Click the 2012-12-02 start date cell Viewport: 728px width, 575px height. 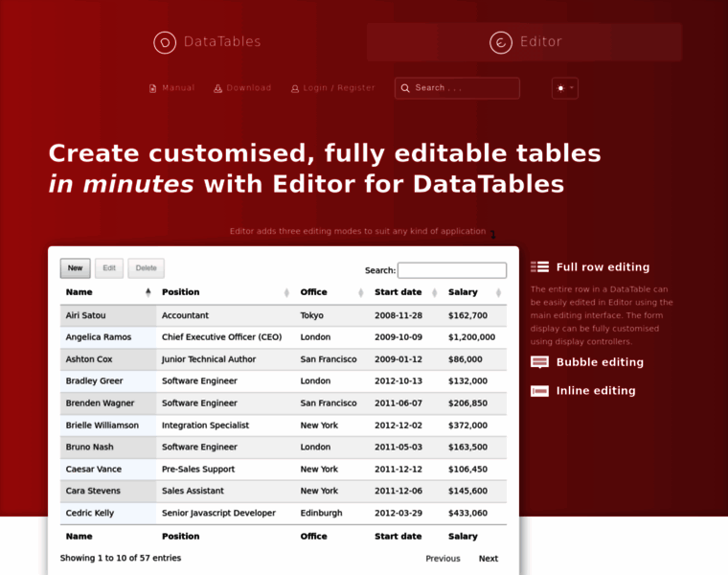point(406,425)
